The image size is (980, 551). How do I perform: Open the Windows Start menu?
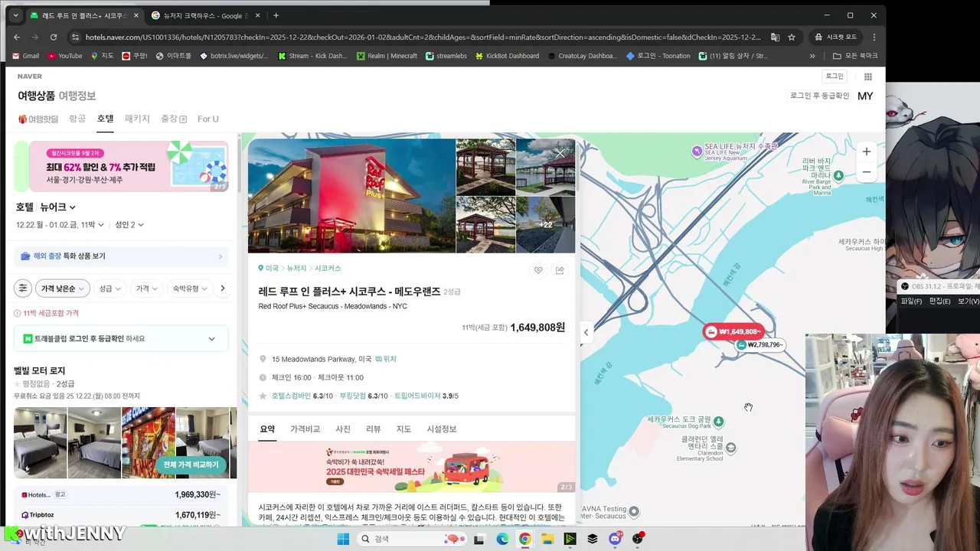point(343,539)
